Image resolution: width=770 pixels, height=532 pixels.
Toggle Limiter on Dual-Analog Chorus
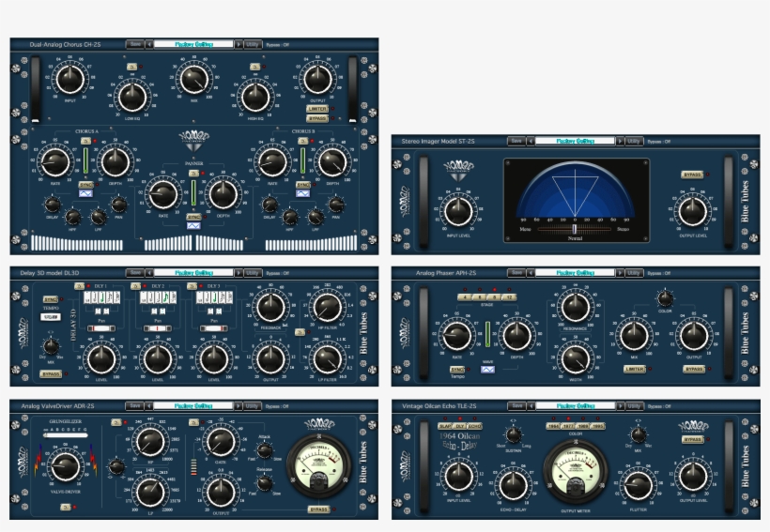[x=317, y=109]
